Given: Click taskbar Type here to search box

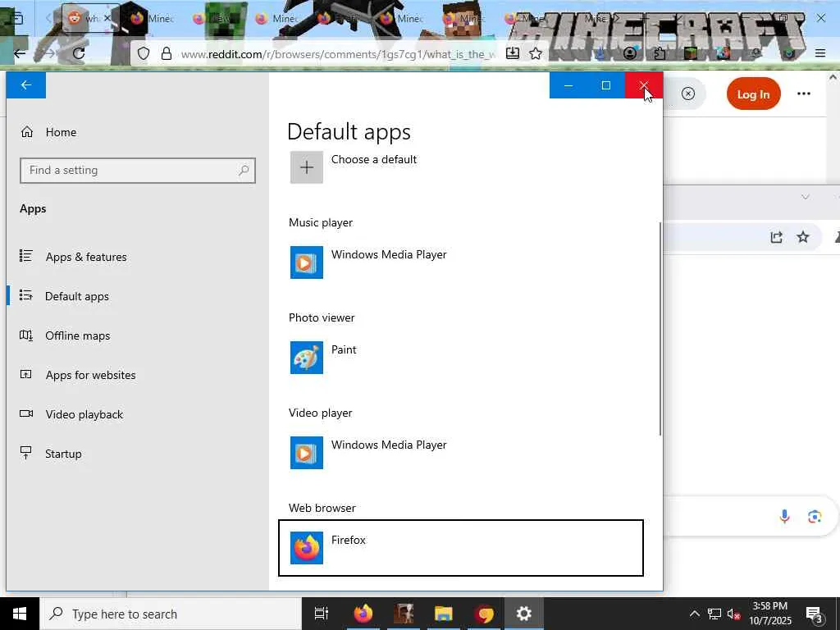Looking at the screenshot, I should coord(171,614).
